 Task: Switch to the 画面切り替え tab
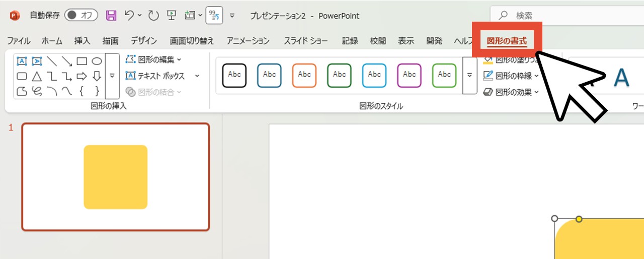pyautogui.click(x=192, y=41)
